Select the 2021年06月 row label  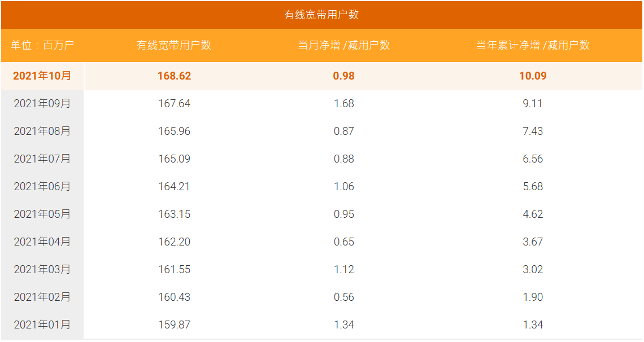42,186
